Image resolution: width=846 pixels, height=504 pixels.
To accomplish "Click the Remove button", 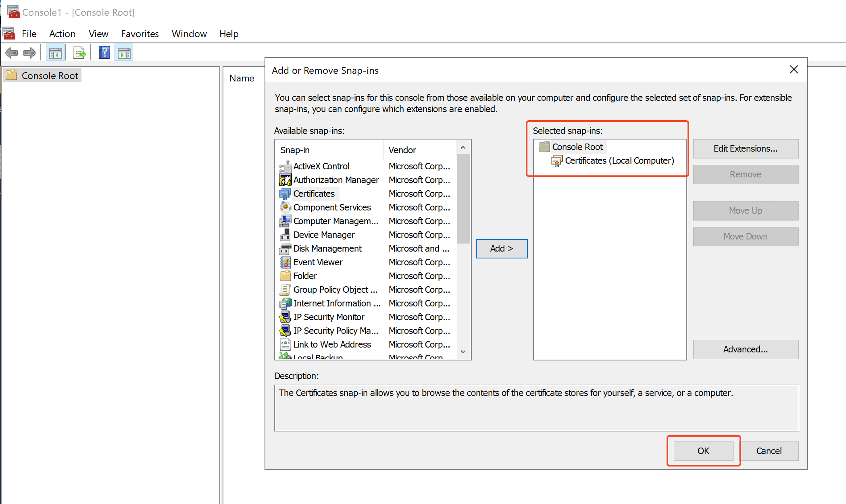I will coord(746,175).
